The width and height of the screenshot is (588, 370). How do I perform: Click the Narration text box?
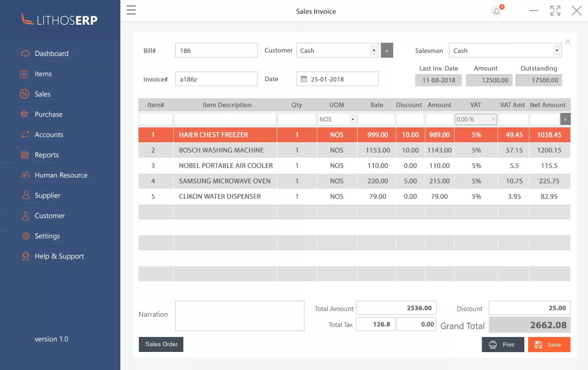[240, 316]
